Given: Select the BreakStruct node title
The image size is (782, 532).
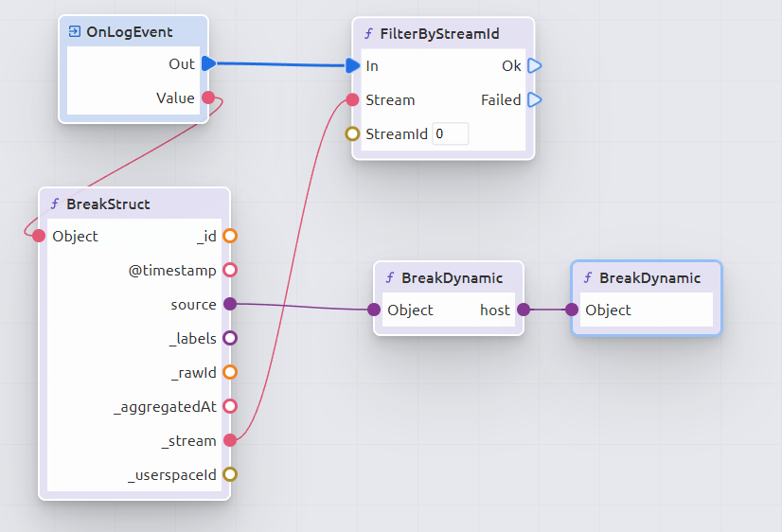Looking at the screenshot, I should (x=109, y=204).
